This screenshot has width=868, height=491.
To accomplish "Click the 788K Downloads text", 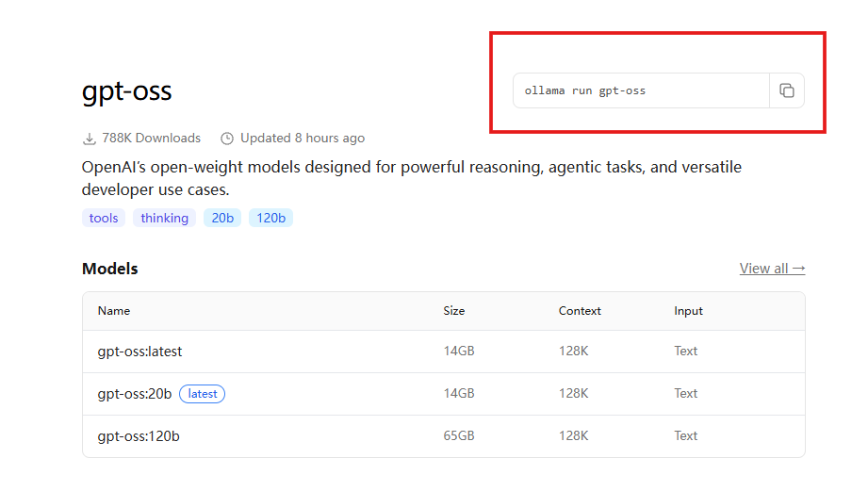I will 151,139.
